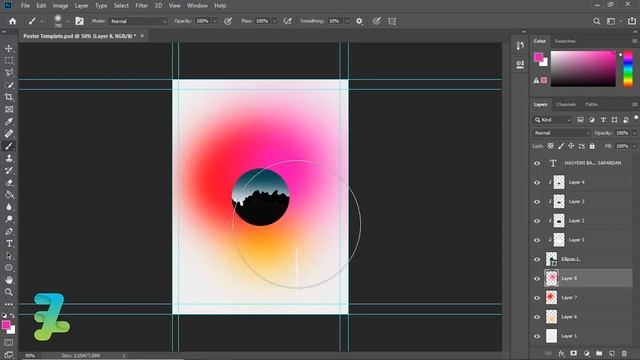640x360 pixels.
Task: Open smoothing options gear icon
Action: click(359, 21)
